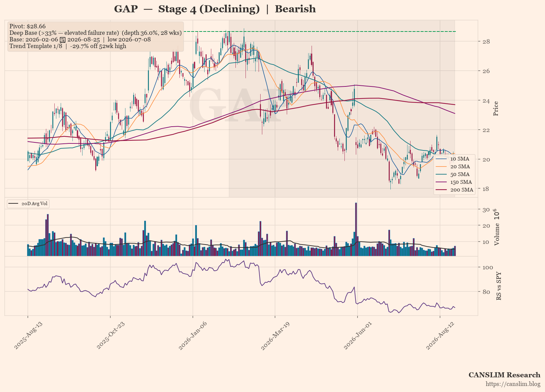Click the '2026-Jan-06' date label
The height and width of the screenshot is (392, 545).
pyautogui.click(x=193, y=335)
